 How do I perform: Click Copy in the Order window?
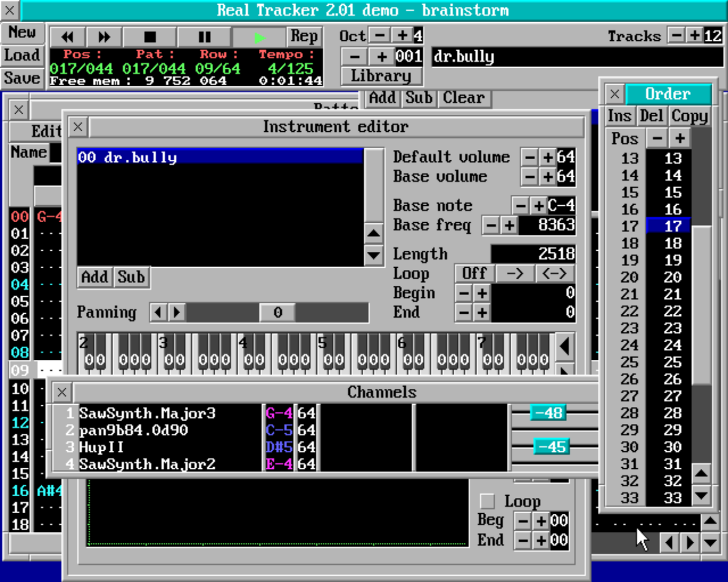pos(689,116)
